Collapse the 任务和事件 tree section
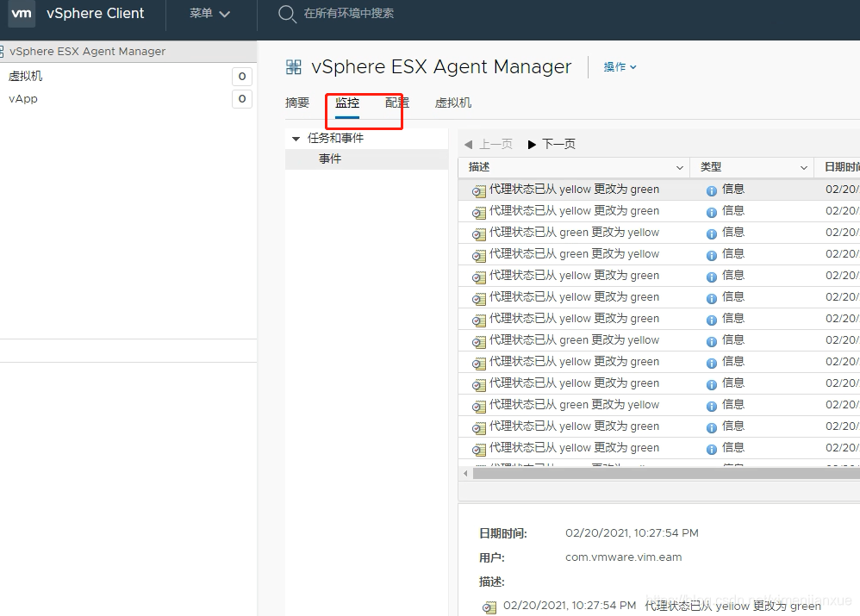860x616 pixels. click(296, 139)
